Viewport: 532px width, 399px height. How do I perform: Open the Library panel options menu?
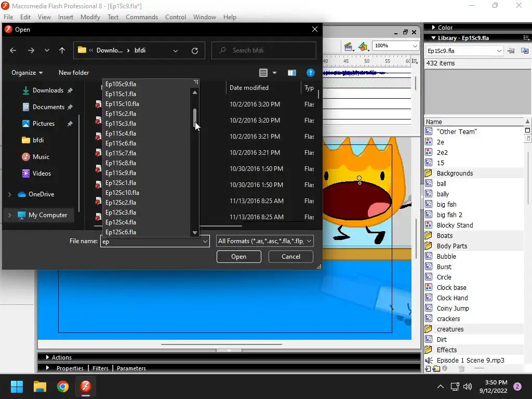click(526, 37)
